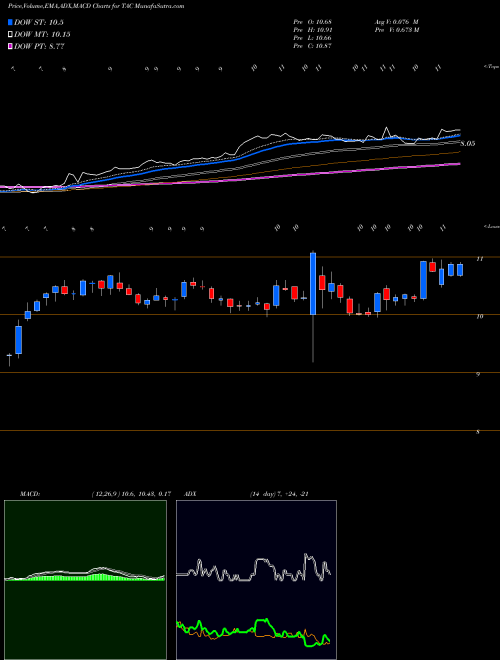Click the price axis label 9
The width and height of the screenshot is (500, 660).
pyautogui.click(x=478, y=374)
